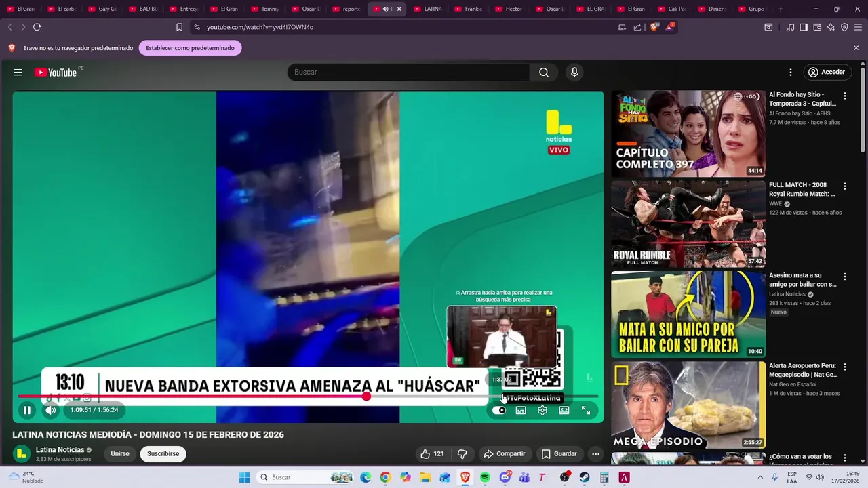
Task: Switch video to theater mode
Action: click(x=564, y=410)
